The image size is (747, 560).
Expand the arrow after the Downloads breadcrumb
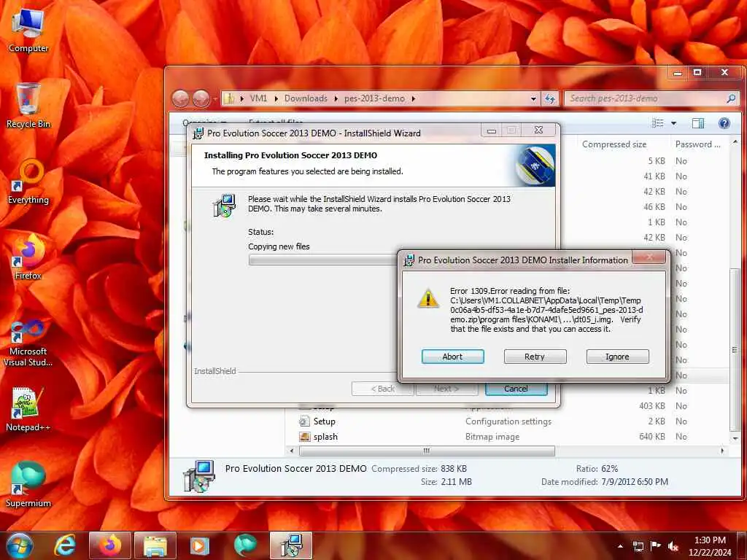[x=336, y=98]
